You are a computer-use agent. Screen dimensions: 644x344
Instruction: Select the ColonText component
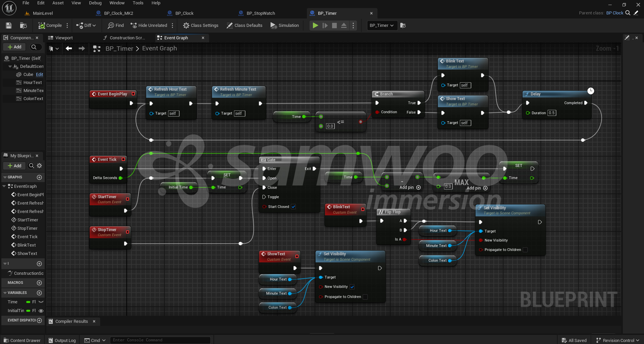click(33, 99)
